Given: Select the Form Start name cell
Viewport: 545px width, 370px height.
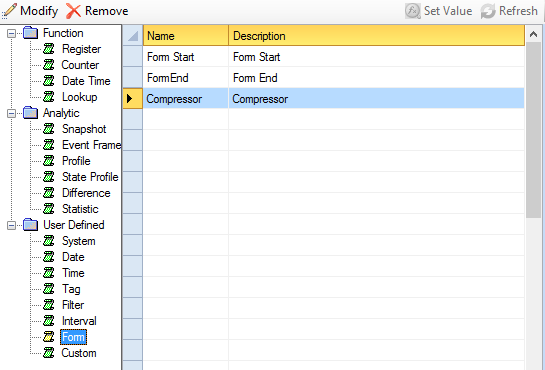Looking at the screenshot, I should point(186,57).
